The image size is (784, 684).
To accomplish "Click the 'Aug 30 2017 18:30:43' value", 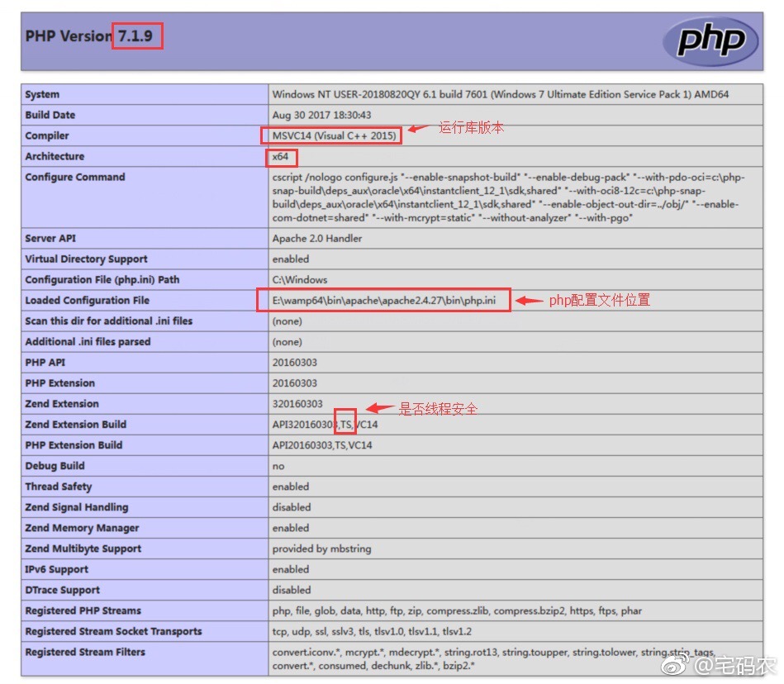I will point(321,115).
